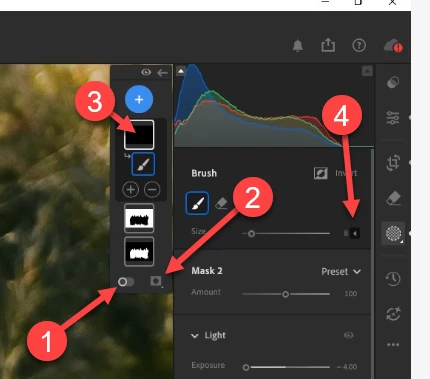This screenshot has width=430, height=379.
Task: Click the blue plus create new mask button
Action: 139,99
